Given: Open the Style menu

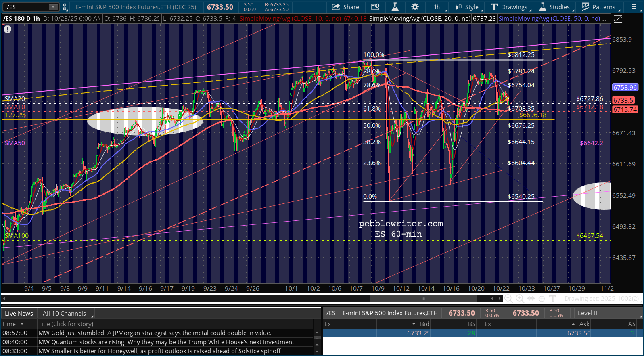Looking at the screenshot, I should coord(467,7).
